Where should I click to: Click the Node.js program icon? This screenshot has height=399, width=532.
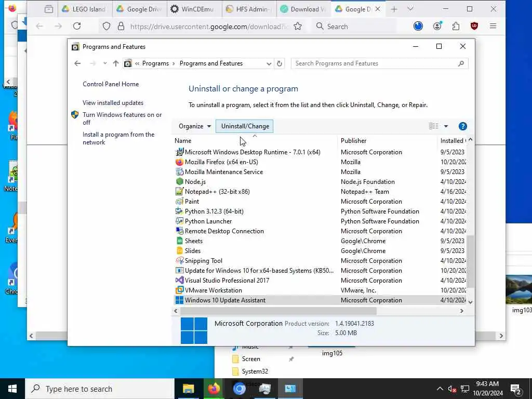(x=179, y=181)
